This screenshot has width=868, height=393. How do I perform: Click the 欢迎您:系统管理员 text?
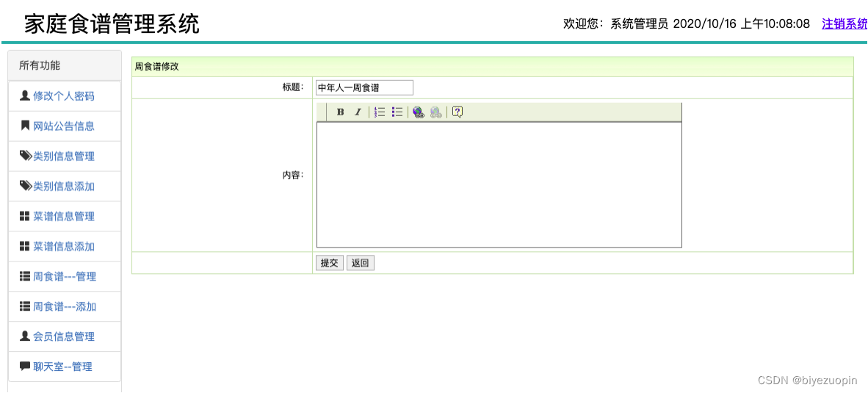click(616, 24)
